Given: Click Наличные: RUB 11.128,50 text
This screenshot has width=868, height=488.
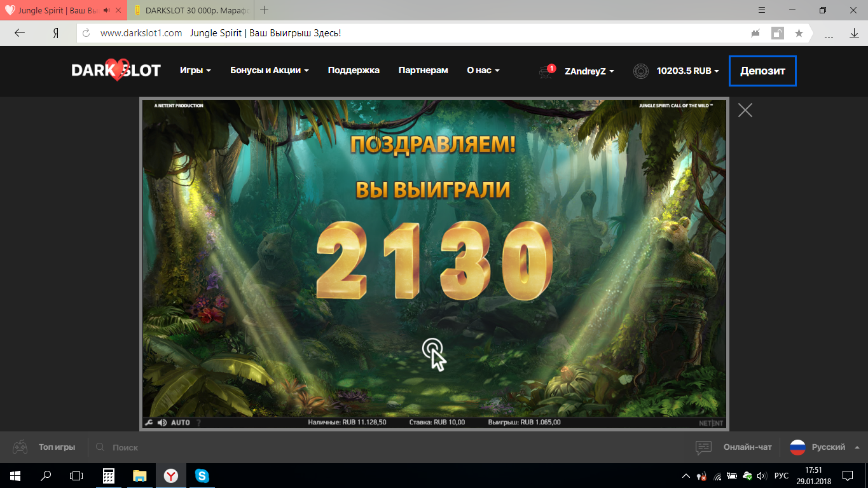Looking at the screenshot, I should click(x=347, y=422).
